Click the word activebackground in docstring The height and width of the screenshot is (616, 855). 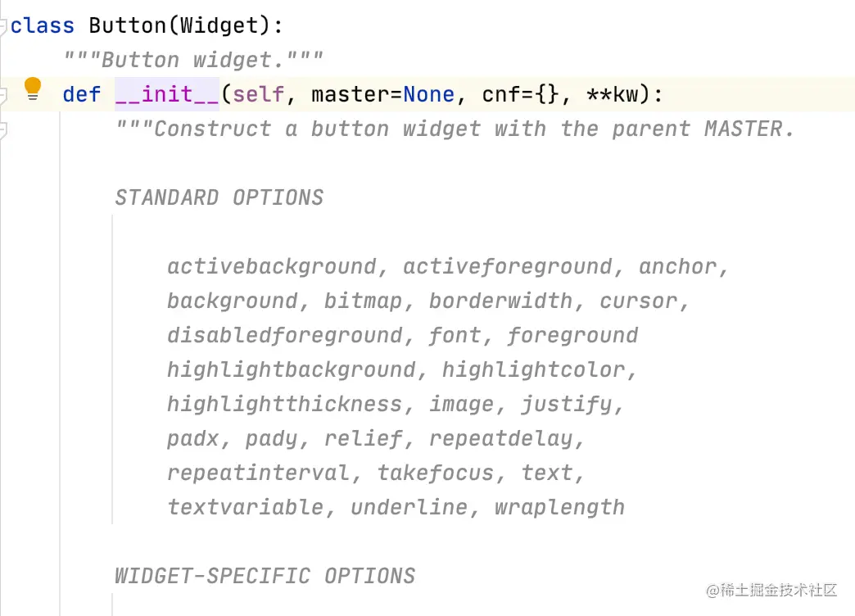click(272, 266)
